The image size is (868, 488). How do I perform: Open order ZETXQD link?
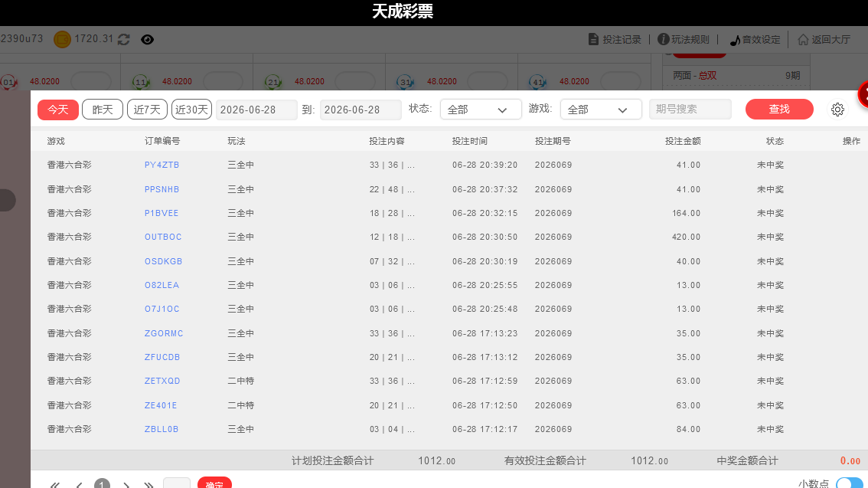pyautogui.click(x=162, y=381)
